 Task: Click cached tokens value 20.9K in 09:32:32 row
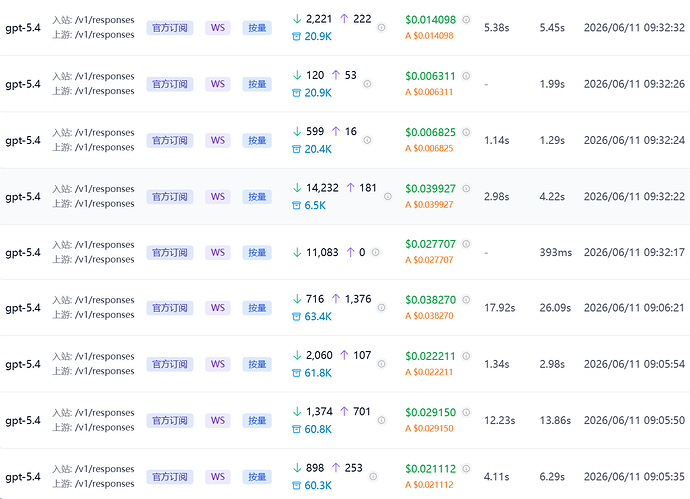click(x=318, y=37)
